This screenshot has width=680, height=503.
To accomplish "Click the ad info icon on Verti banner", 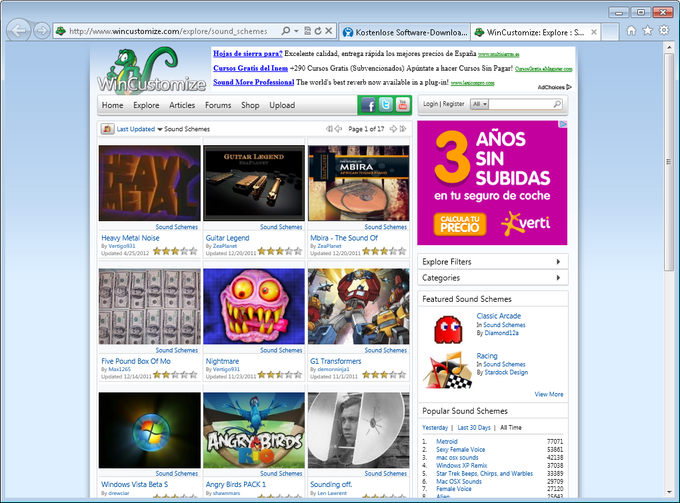I will (x=563, y=124).
